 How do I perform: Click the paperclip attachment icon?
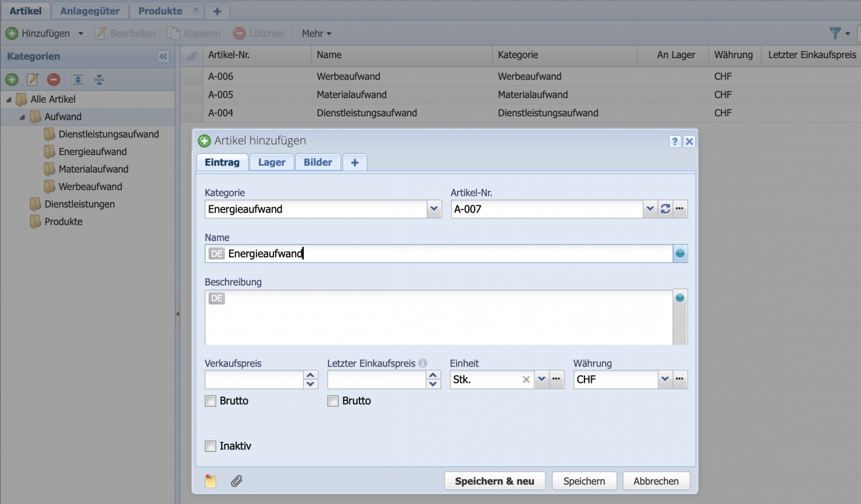coord(236,481)
